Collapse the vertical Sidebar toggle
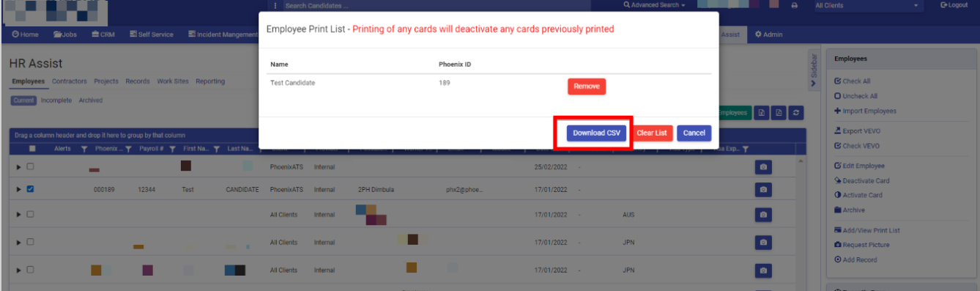This screenshot has width=980, height=291. (813, 70)
